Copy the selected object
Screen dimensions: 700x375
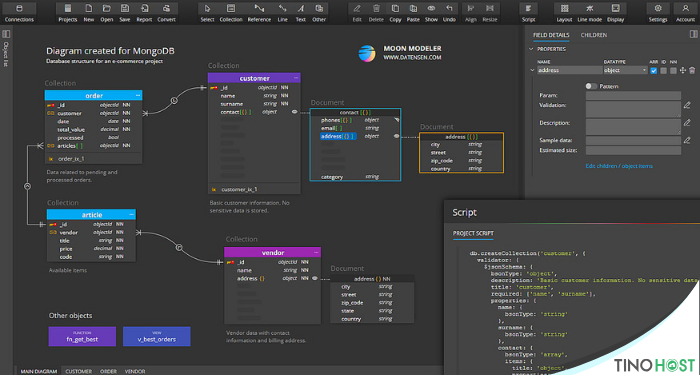(396, 8)
